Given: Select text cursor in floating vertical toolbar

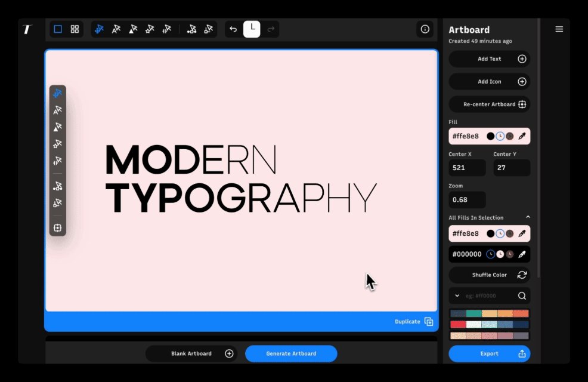Looking at the screenshot, I should 57,110.
